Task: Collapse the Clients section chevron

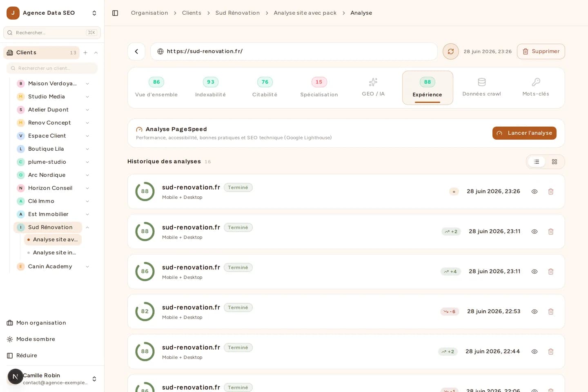Action: (96, 53)
